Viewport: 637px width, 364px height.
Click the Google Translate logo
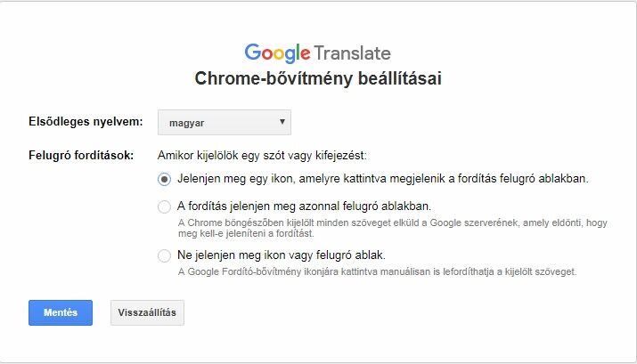[x=317, y=53]
